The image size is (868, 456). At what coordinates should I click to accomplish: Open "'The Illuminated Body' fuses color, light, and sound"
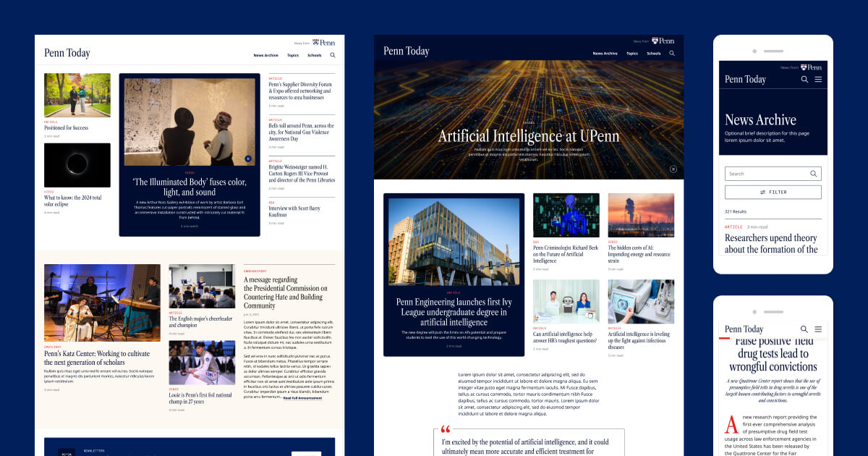tap(190, 187)
